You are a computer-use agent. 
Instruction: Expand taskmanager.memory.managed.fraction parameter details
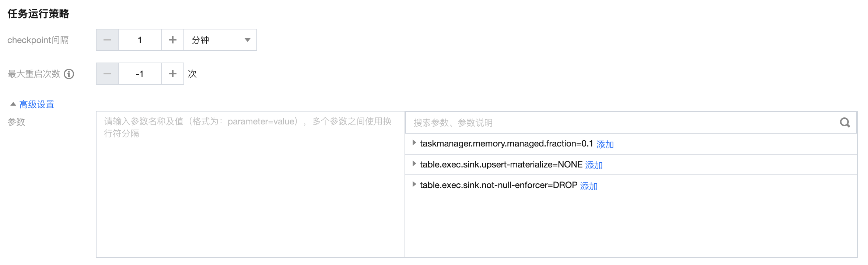click(414, 143)
